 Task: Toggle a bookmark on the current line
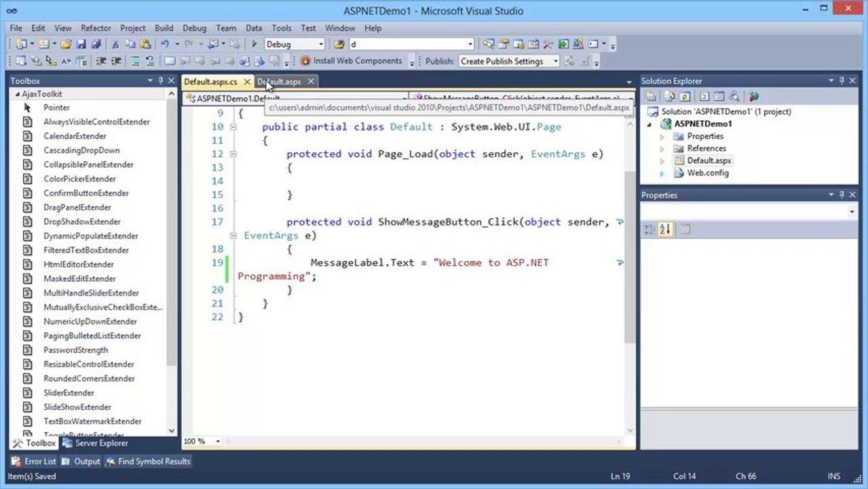click(x=170, y=61)
